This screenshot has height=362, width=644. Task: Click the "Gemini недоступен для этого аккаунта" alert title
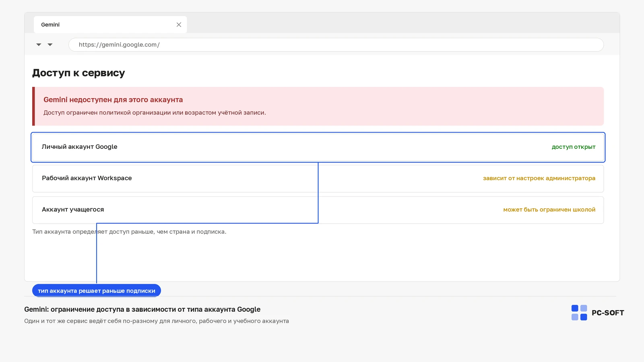(113, 100)
